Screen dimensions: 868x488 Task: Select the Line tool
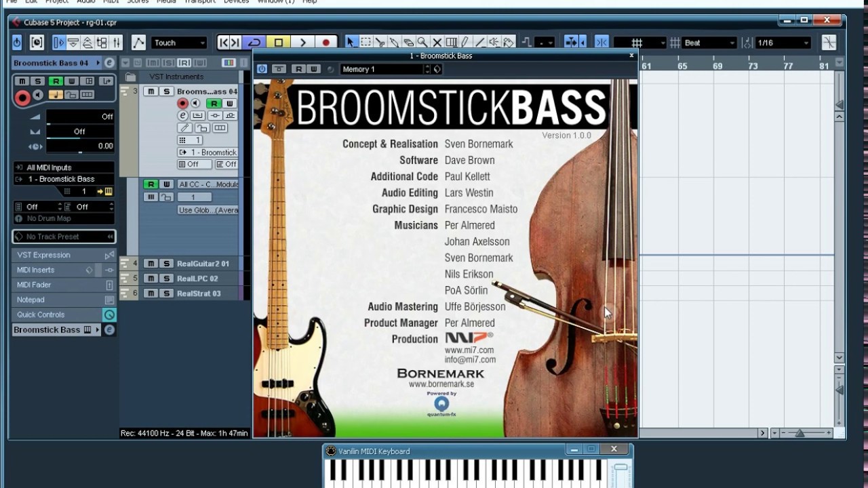(480, 43)
